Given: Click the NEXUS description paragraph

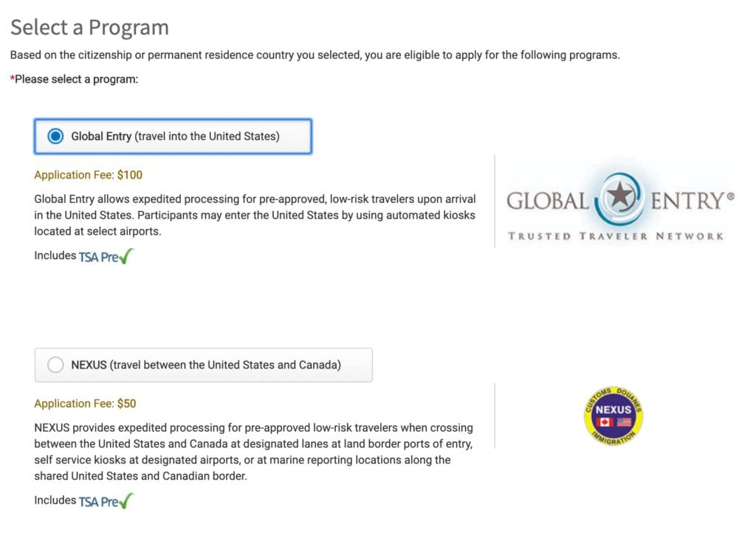Looking at the screenshot, I should pos(253,452).
